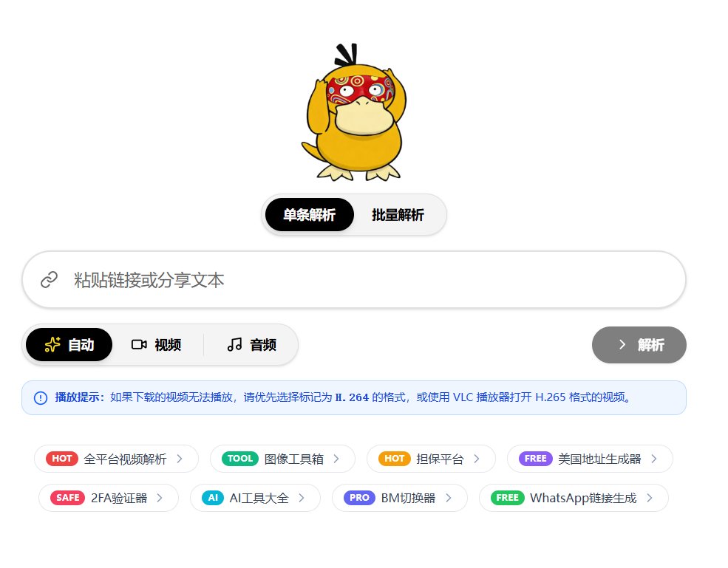Screen dimensions: 728x568
Task: Switch to the 单条解析 tab
Action: 309,215
